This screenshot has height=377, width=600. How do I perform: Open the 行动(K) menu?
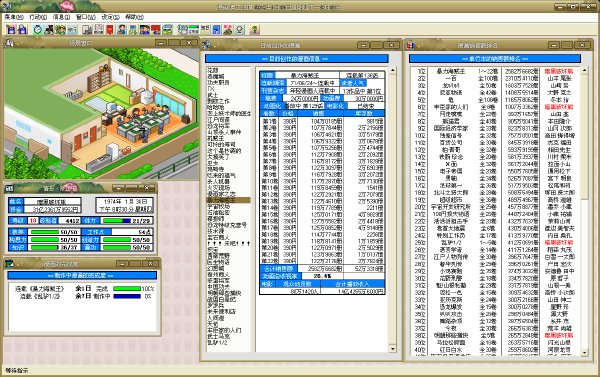click(x=38, y=17)
